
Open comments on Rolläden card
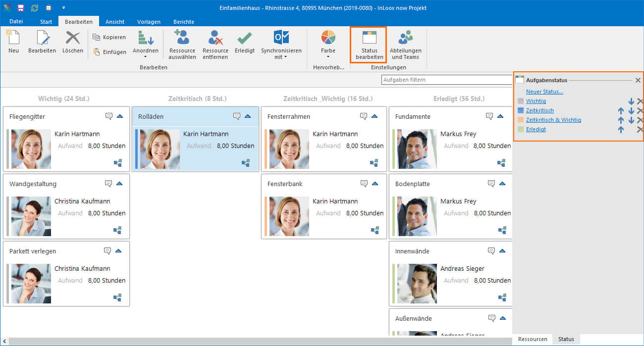[237, 116]
